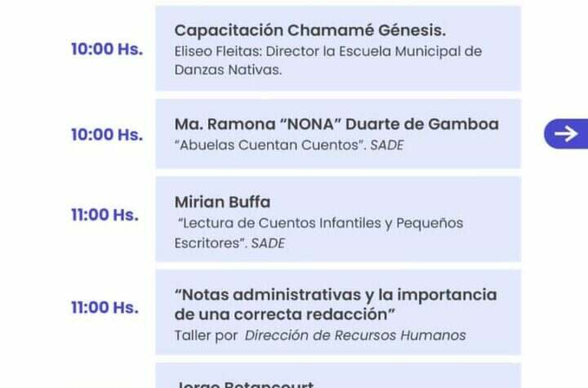
Task: Click the SADE label after Escritores
Action: [268, 243]
